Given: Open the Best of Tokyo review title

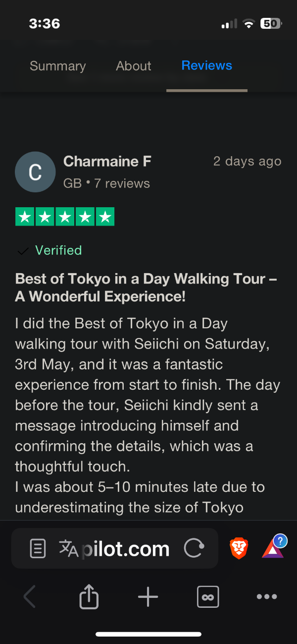Looking at the screenshot, I should point(146,288).
